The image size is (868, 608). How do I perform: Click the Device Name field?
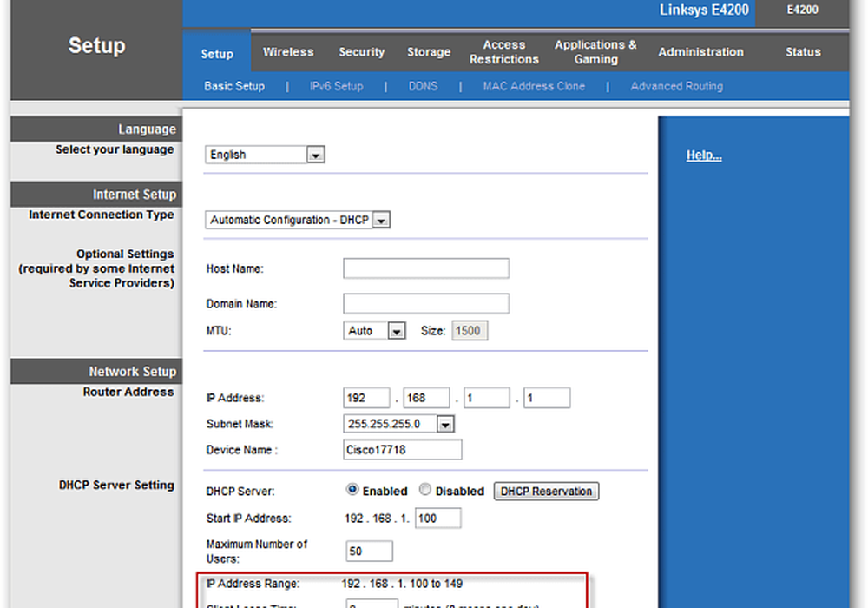(x=403, y=450)
